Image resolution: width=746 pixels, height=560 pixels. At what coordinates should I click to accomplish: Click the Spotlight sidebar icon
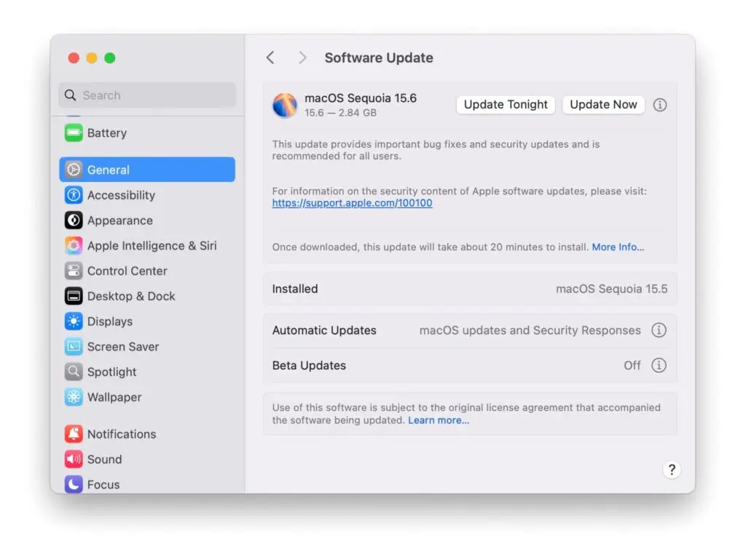pyautogui.click(x=74, y=371)
